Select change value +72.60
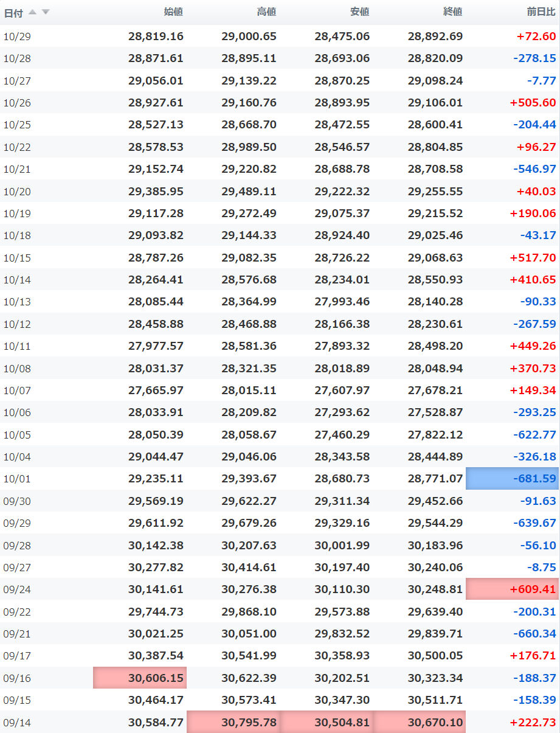The image size is (560, 733). (536, 36)
